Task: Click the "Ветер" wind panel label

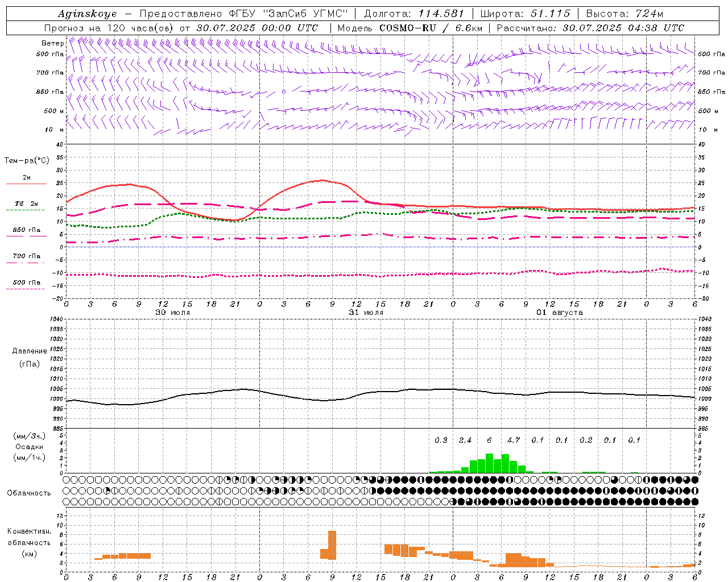Action: point(52,43)
